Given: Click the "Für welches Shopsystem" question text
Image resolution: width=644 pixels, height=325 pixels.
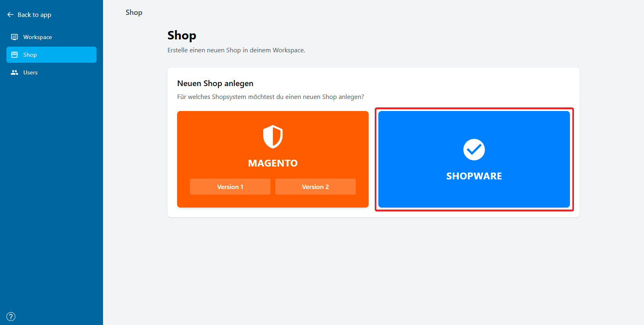Looking at the screenshot, I should pyautogui.click(x=270, y=97).
